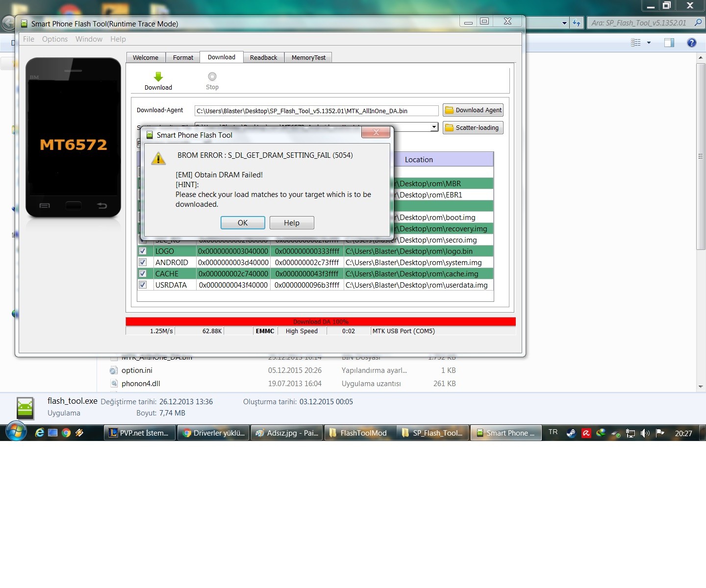
Task: Expand the scatter-loading file dropdown
Action: click(434, 127)
